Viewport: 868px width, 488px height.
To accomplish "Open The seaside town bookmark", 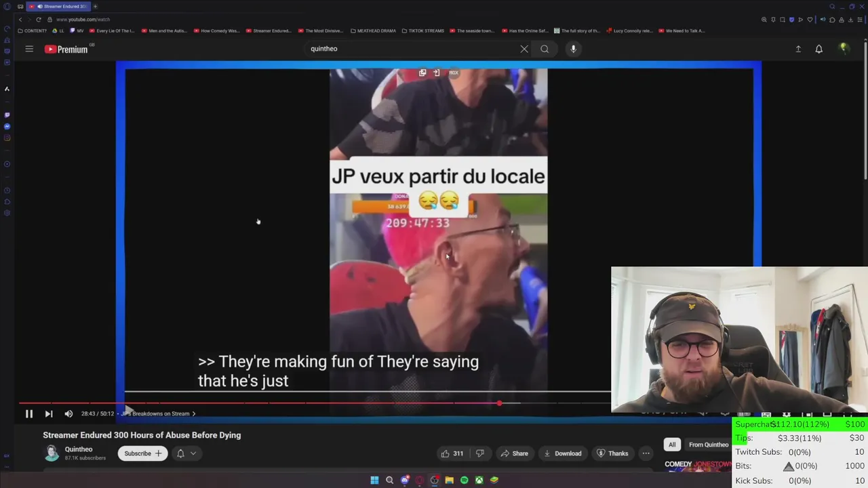I will click(473, 30).
